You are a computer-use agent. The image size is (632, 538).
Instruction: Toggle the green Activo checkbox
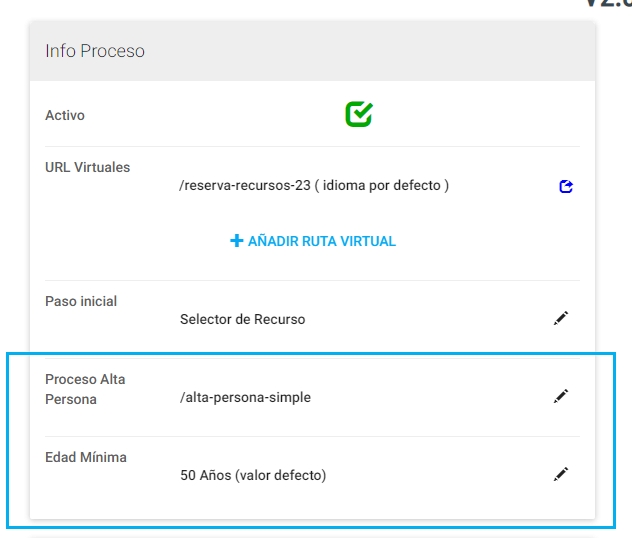359,114
